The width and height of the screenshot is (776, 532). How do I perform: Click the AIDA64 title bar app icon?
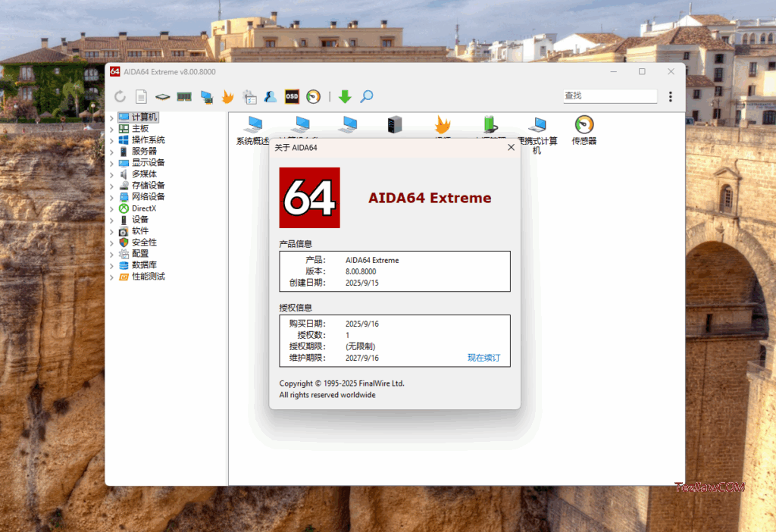pyautogui.click(x=115, y=72)
